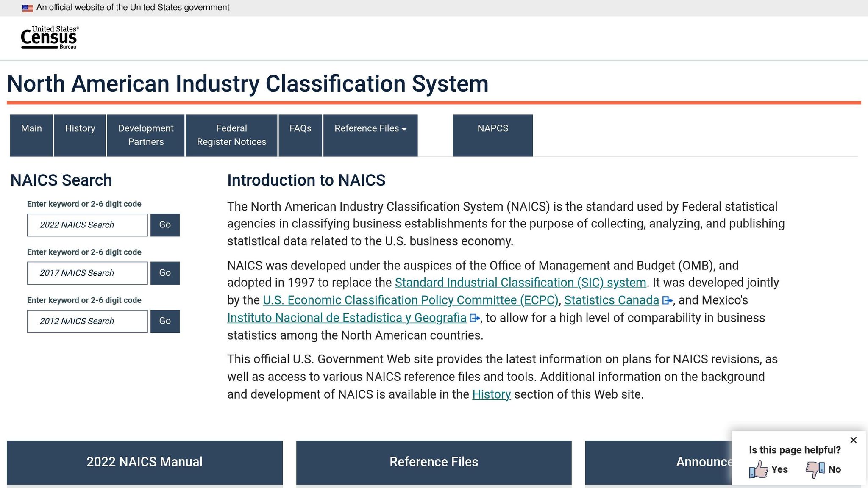Open the FAQs navigation tab
The width and height of the screenshot is (868, 488).
[300, 135]
